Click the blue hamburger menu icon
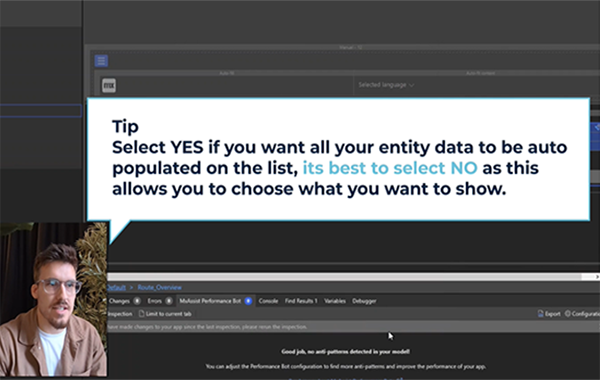The image size is (600, 380). pos(101,61)
